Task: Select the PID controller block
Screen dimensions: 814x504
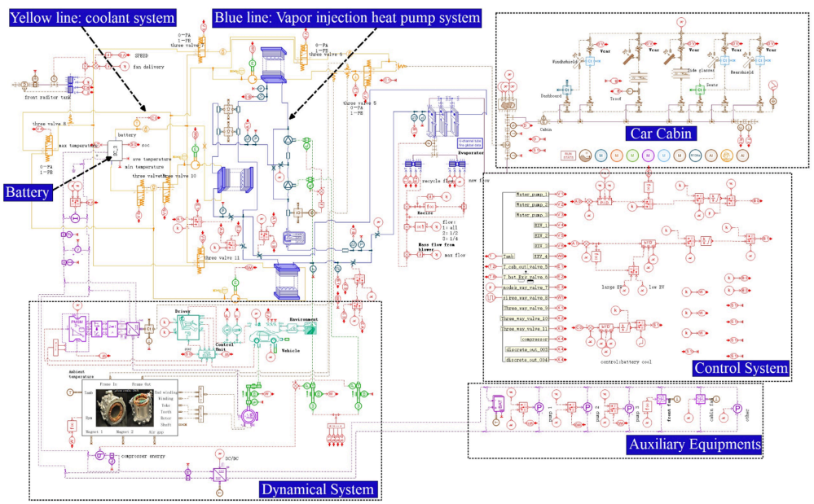Action: (605, 201)
